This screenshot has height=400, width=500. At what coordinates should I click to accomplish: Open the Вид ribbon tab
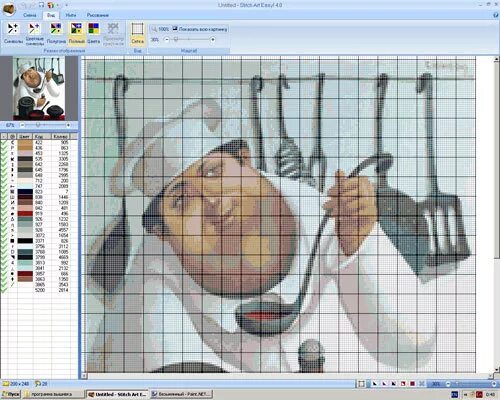point(51,15)
